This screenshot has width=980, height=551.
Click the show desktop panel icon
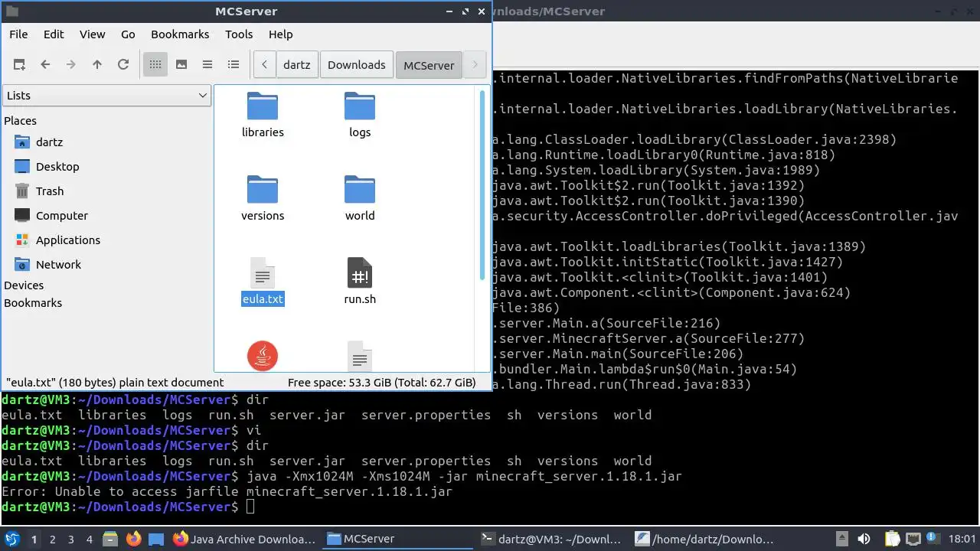[156, 539]
